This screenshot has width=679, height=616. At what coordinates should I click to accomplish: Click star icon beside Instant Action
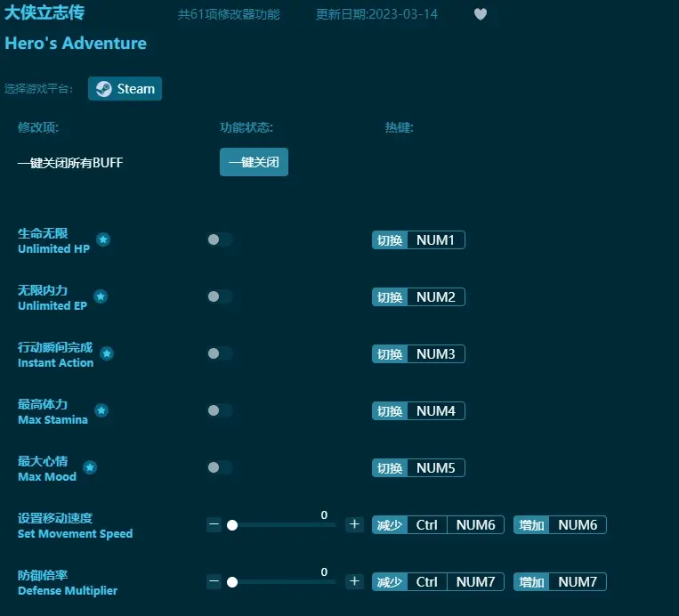tap(107, 353)
